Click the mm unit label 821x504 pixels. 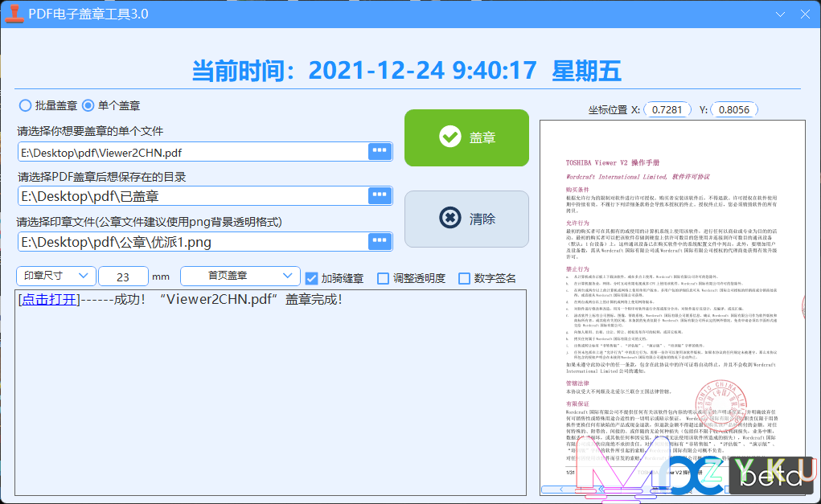161,277
